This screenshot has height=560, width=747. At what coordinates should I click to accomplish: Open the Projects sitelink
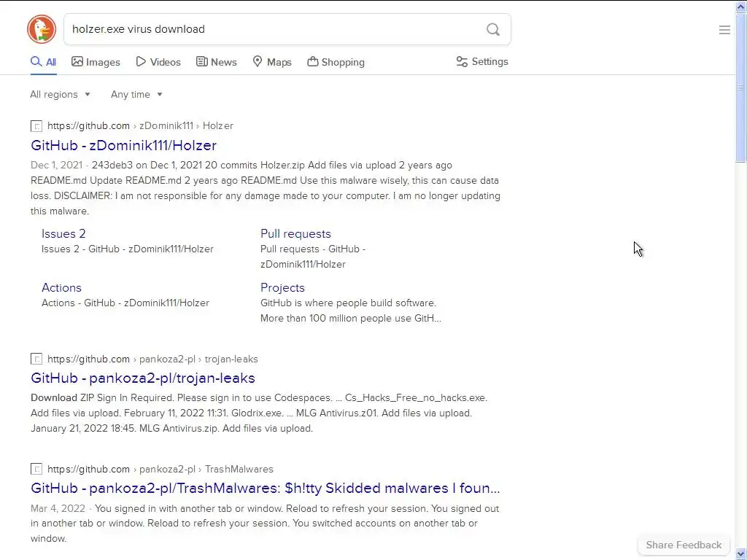(282, 287)
